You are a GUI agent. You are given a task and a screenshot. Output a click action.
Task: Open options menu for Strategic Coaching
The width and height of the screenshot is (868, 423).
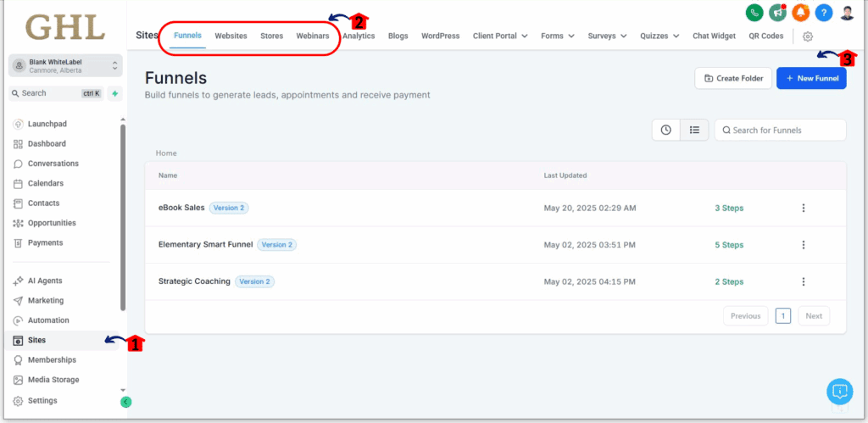click(x=804, y=281)
